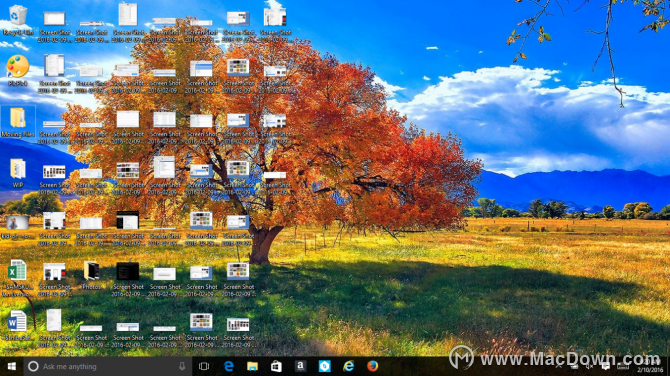Select the Moving Files folder
Screen dimensions: 670x376
coord(18,122)
